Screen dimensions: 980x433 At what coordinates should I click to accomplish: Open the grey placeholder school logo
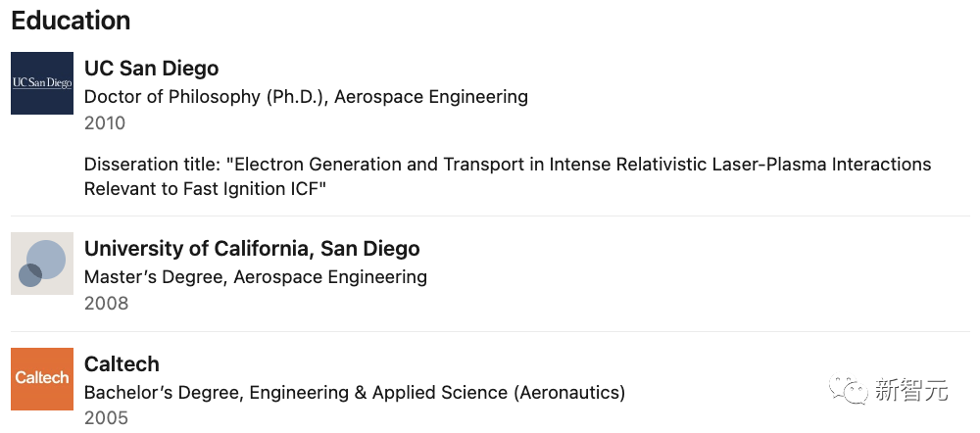point(42,264)
